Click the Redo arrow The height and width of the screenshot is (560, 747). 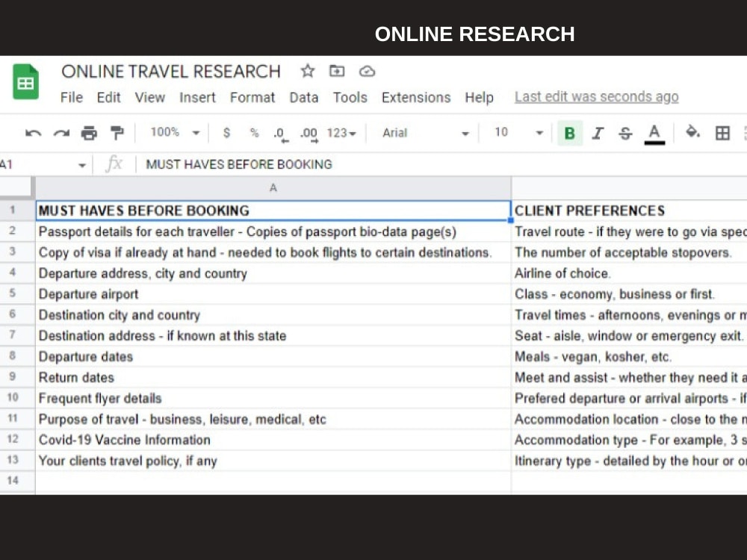coord(61,133)
